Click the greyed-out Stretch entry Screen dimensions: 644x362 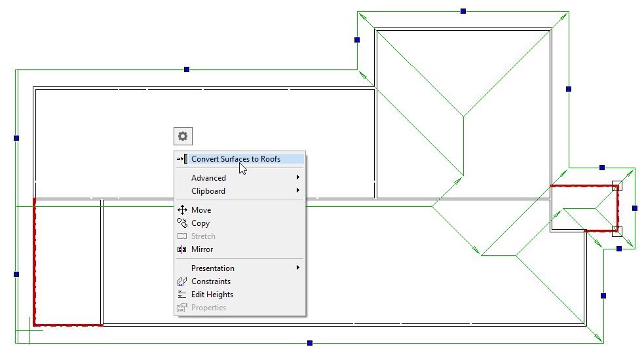pos(203,236)
